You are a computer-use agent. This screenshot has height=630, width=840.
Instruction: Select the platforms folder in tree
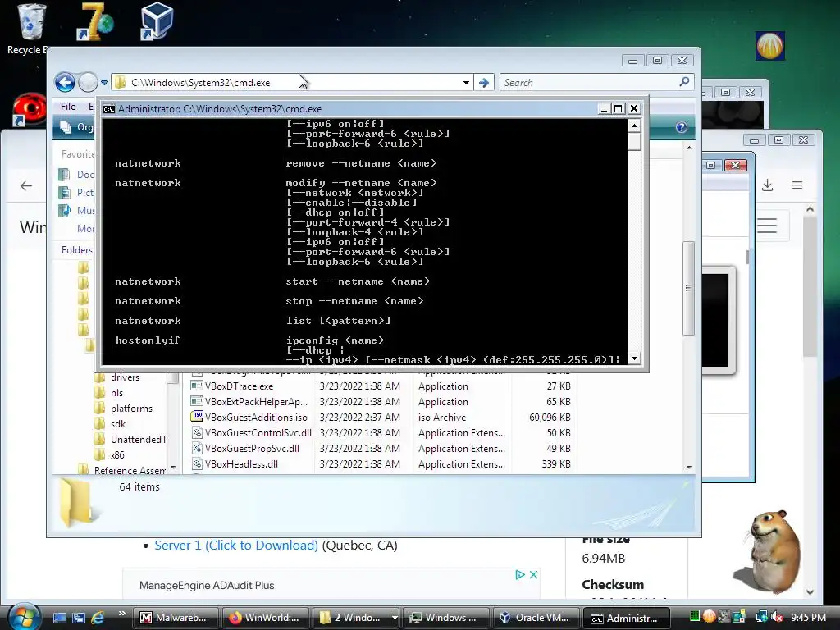click(x=131, y=409)
